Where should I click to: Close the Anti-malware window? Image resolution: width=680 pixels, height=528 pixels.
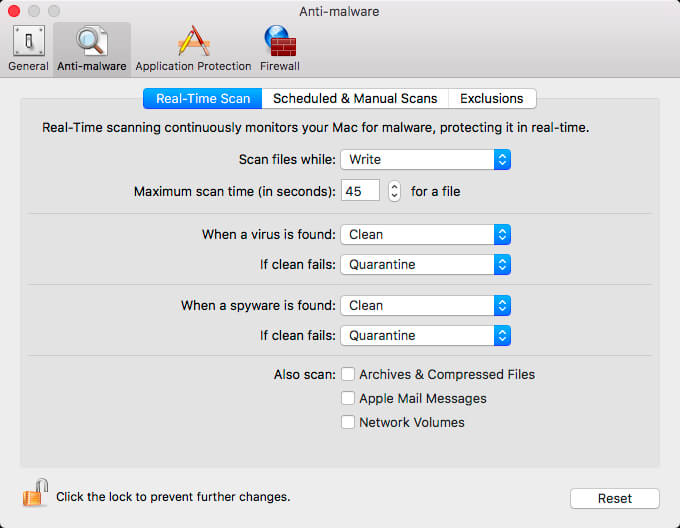[14, 11]
